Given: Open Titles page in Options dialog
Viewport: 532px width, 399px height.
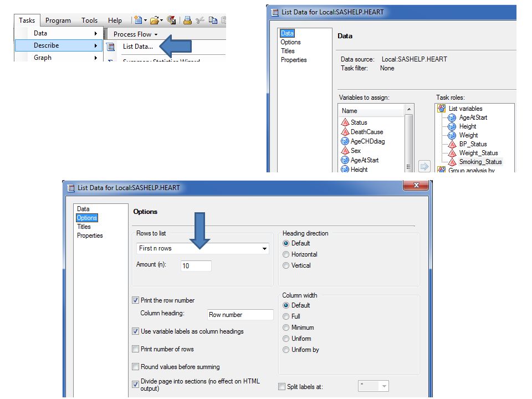Looking at the screenshot, I should pyautogui.click(x=84, y=227).
